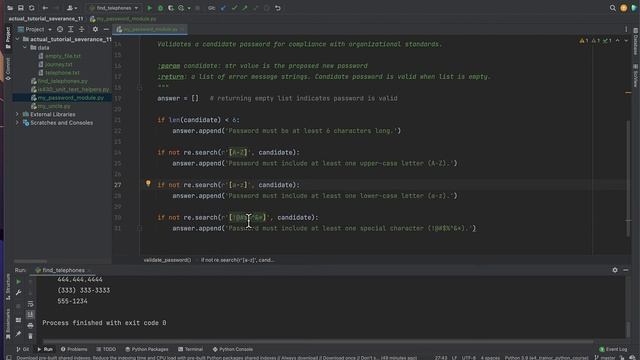Image resolution: width=640 pixels, height=360 pixels.
Task: Toggle soft-wrap in Run console
Action: point(30,304)
